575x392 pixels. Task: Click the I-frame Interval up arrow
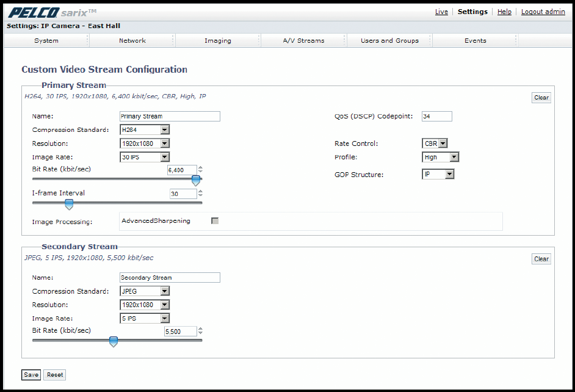(201, 192)
